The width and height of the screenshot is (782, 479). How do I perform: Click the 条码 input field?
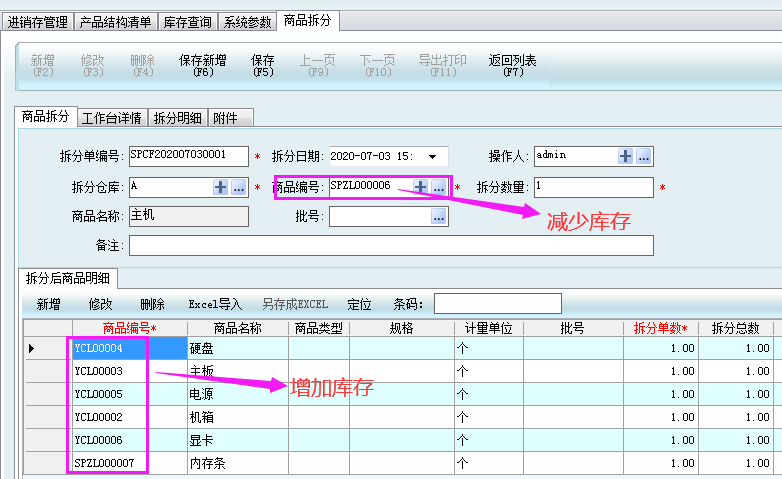(x=497, y=304)
